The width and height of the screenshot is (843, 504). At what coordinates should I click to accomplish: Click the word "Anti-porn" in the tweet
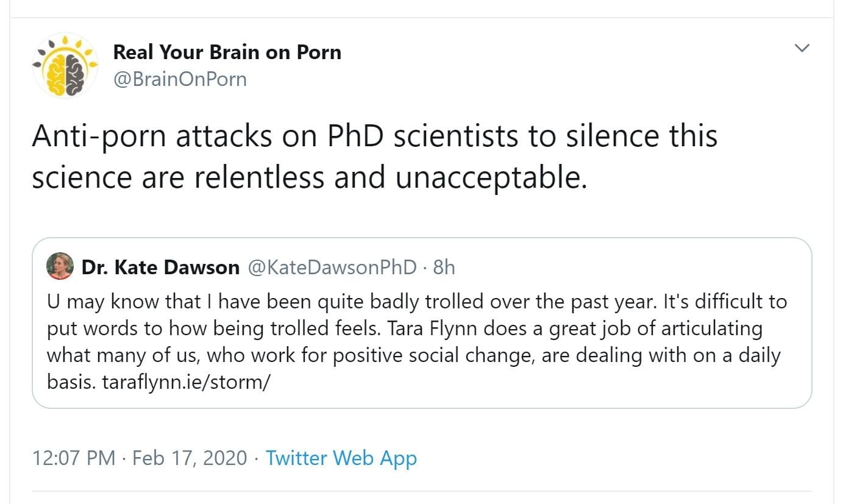point(99,137)
